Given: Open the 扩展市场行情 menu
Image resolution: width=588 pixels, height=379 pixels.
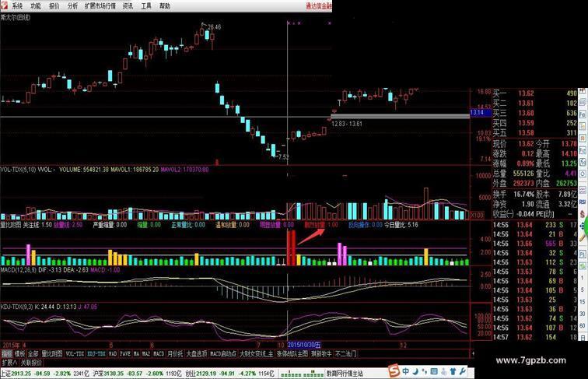Looking at the screenshot, I should click(100, 5).
